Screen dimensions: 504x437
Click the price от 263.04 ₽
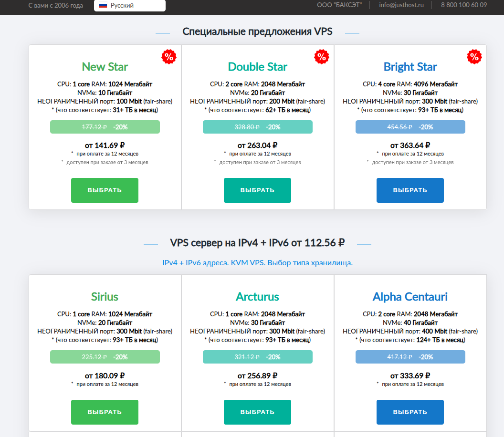point(257,146)
